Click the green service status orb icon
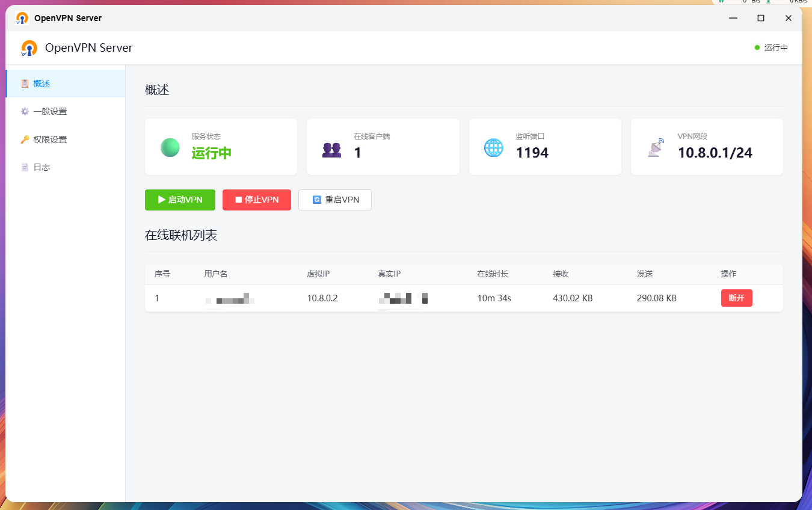Viewport: 812px width, 510px height. [170, 147]
